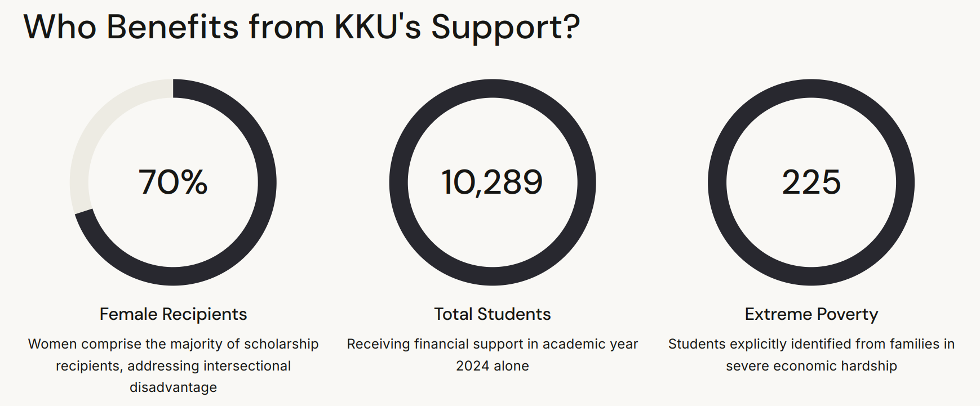This screenshot has height=406, width=980.
Task: Click 'KKU's' in the page title
Action: pyautogui.click(x=377, y=26)
